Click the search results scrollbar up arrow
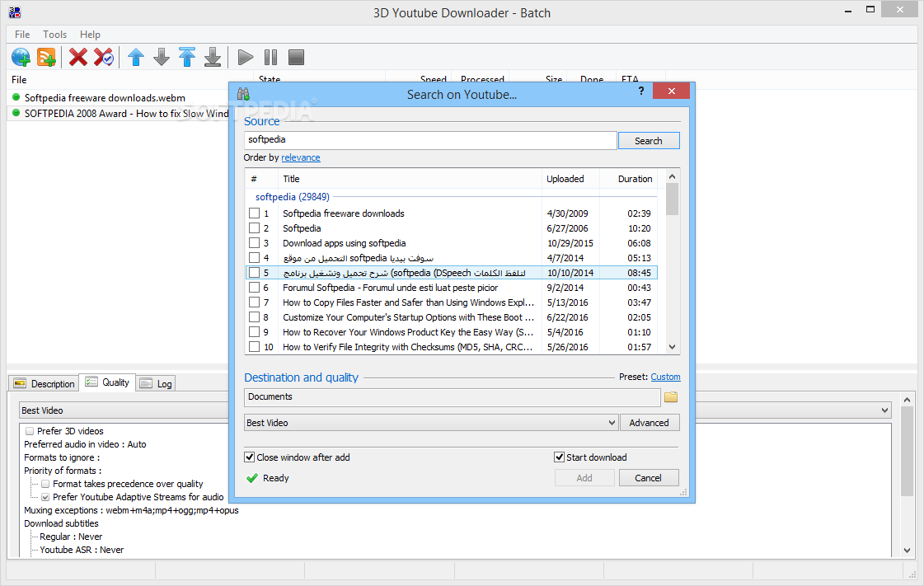 point(673,176)
